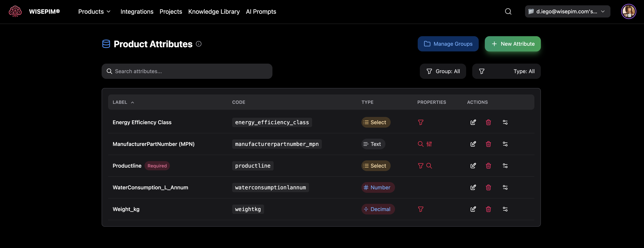
Task: Expand the Products menu dropdown
Action: (x=94, y=11)
